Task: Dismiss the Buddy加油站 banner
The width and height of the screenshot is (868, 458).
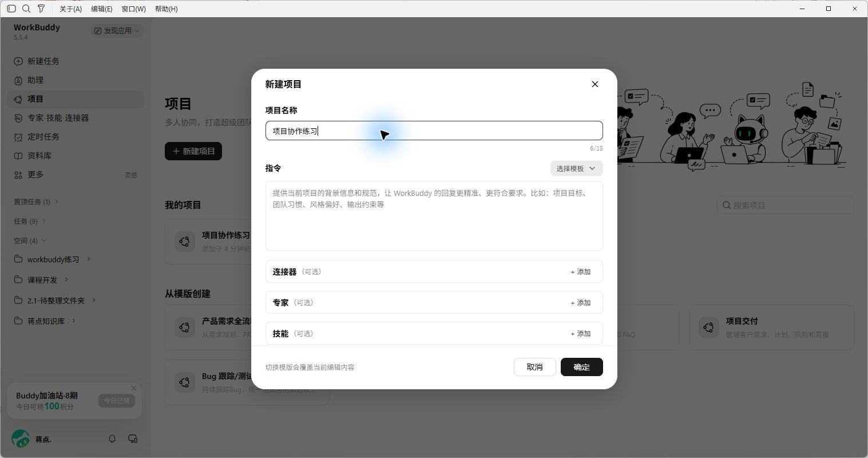Action: tap(134, 388)
